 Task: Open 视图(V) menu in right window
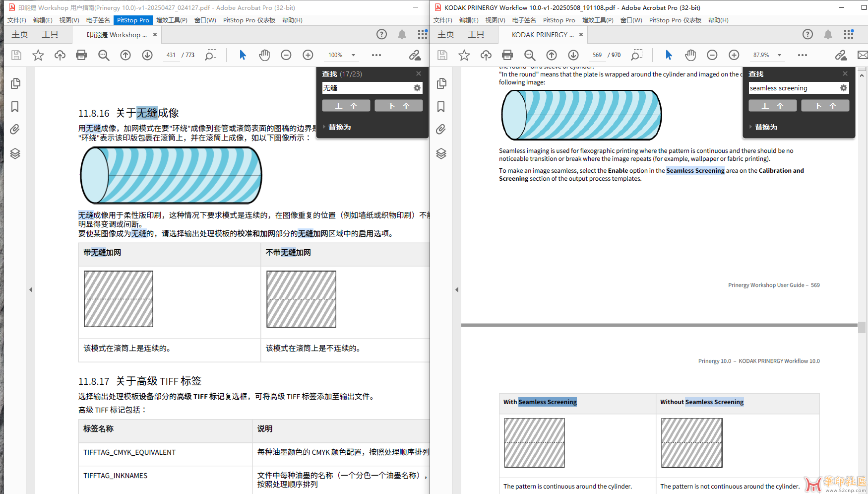(496, 20)
